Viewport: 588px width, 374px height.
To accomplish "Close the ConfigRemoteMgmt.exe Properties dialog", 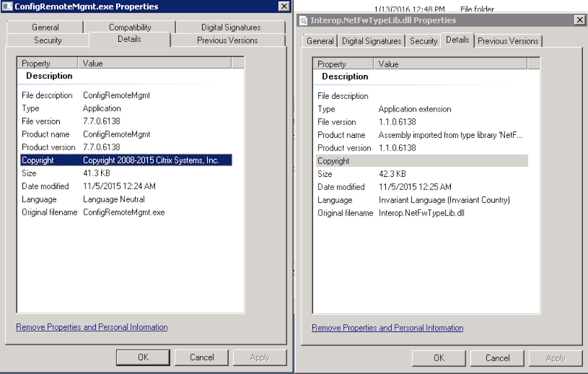I will click(x=284, y=6).
